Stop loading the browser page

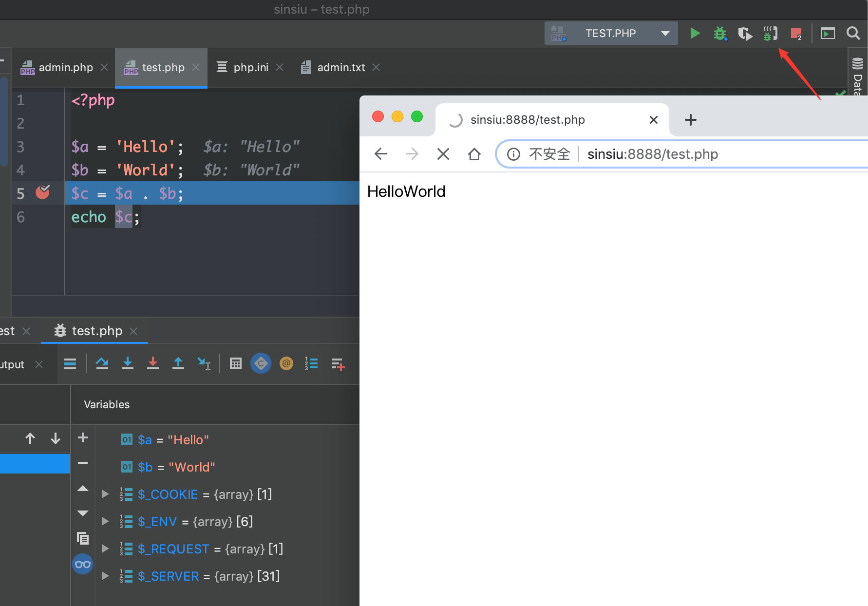(443, 154)
